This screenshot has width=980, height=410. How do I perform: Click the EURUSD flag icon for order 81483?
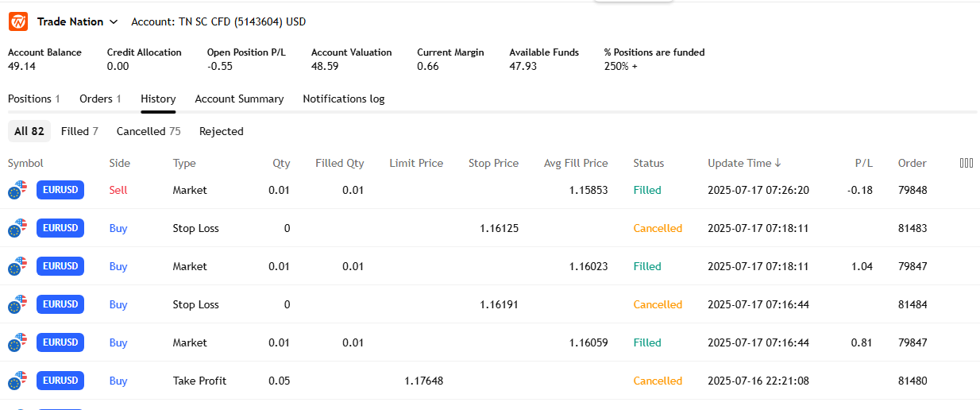(x=17, y=228)
